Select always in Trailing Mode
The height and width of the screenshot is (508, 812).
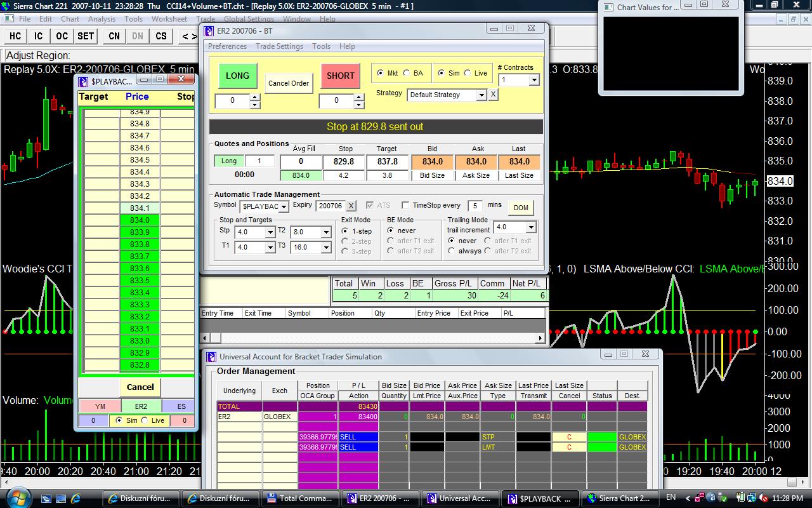click(x=452, y=251)
